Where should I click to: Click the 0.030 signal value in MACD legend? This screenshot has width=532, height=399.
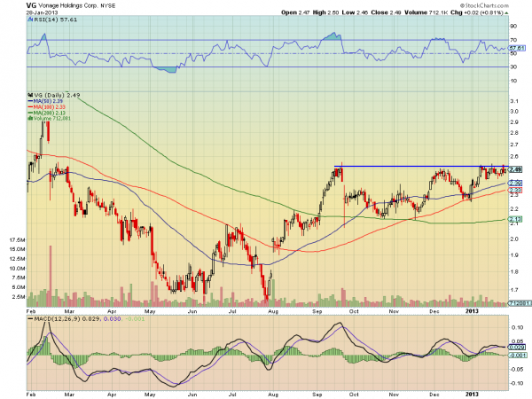112,319
